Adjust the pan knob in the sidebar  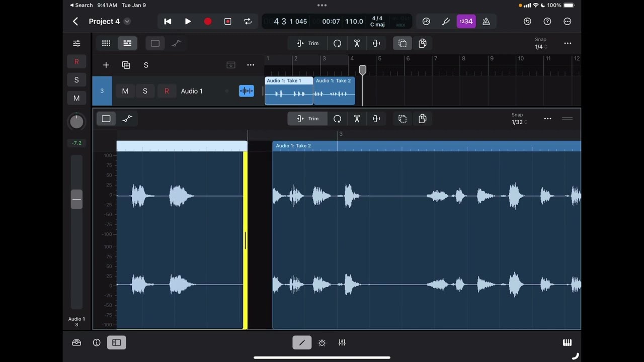pyautogui.click(x=76, y=121)
